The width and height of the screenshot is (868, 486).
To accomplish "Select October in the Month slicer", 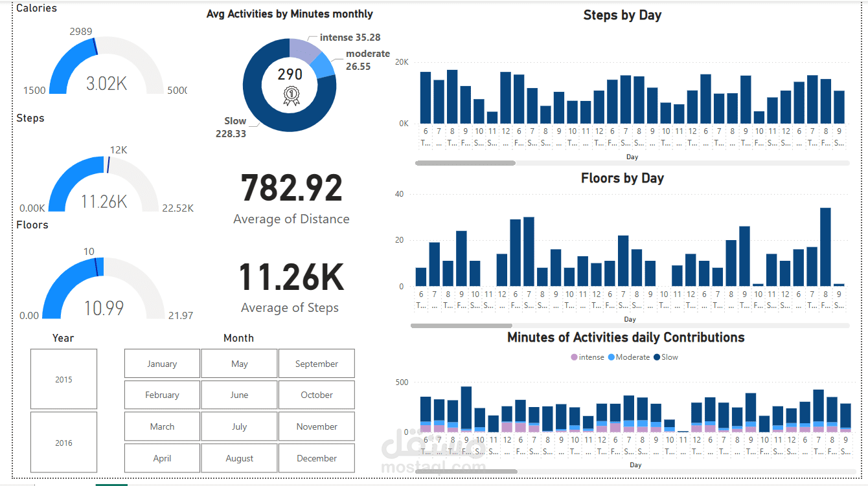I will (x=316, y=395).
